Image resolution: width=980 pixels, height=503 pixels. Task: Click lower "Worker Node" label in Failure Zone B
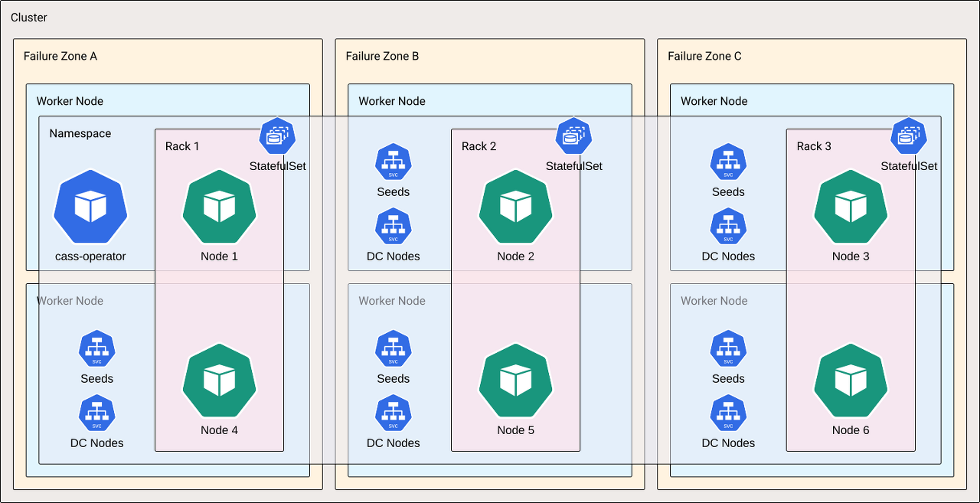[392, 301]
